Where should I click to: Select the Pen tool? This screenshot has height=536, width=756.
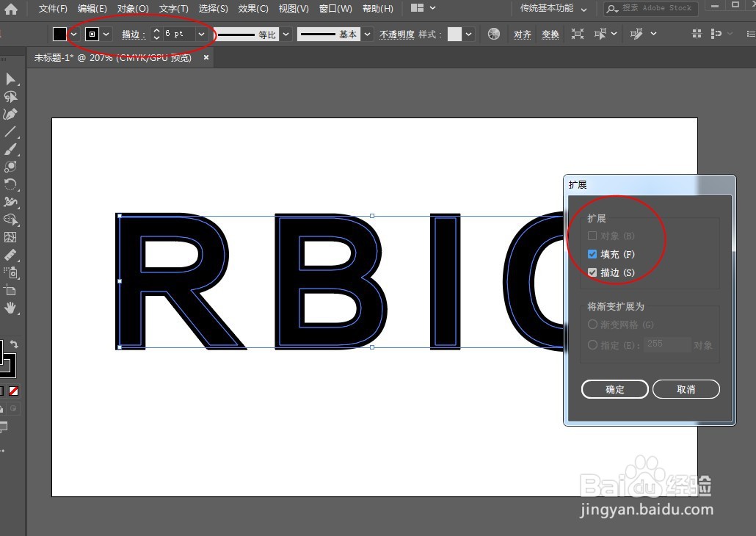tap(10, 114)
